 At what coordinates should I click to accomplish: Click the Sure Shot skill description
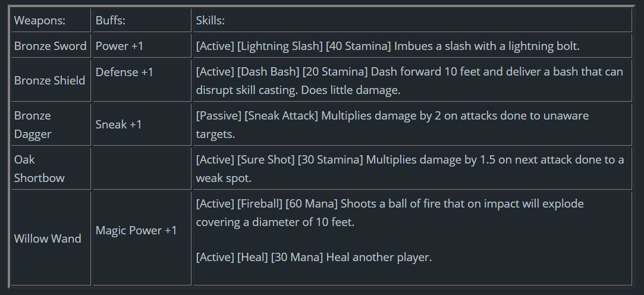(x=409, y=168)
